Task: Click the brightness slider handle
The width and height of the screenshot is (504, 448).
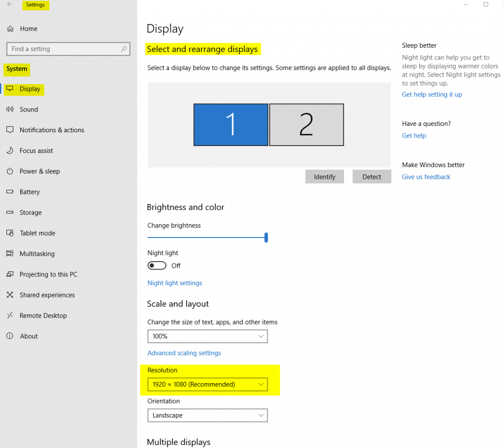Action: coord(266,238)
